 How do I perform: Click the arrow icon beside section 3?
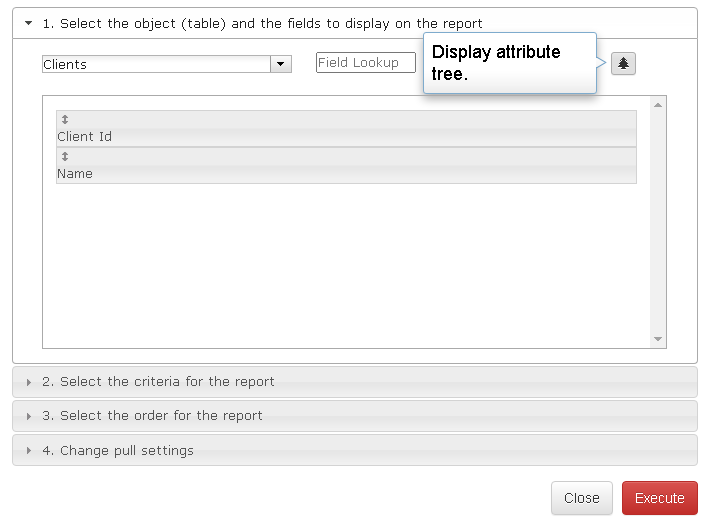click(29, 416)
